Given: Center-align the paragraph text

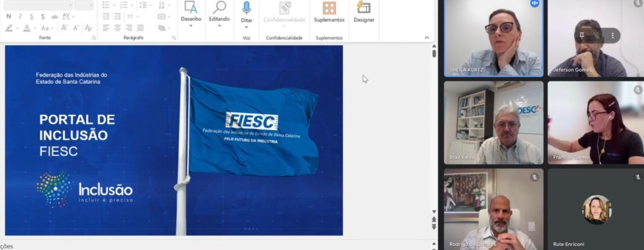Looking at the screenshot, I should point(117,28).
